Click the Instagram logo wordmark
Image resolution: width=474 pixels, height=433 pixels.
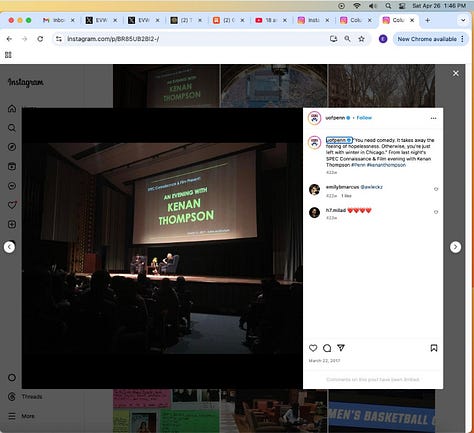(x=26, y=82)
